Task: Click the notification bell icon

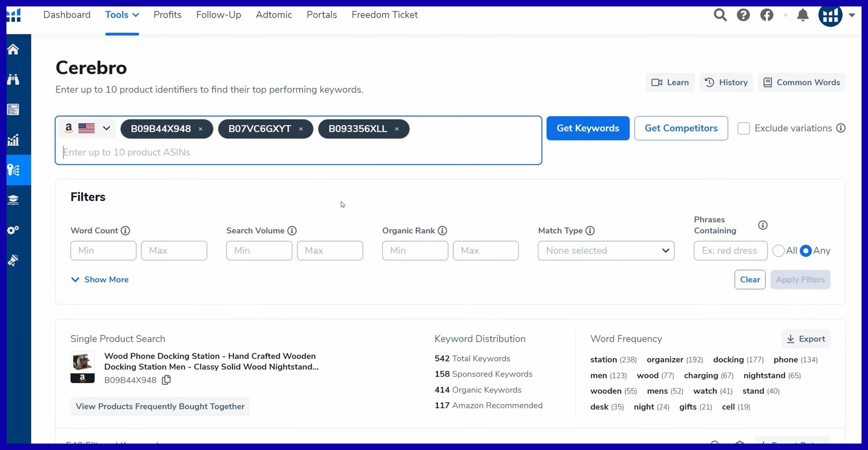Action: [803, 15]
